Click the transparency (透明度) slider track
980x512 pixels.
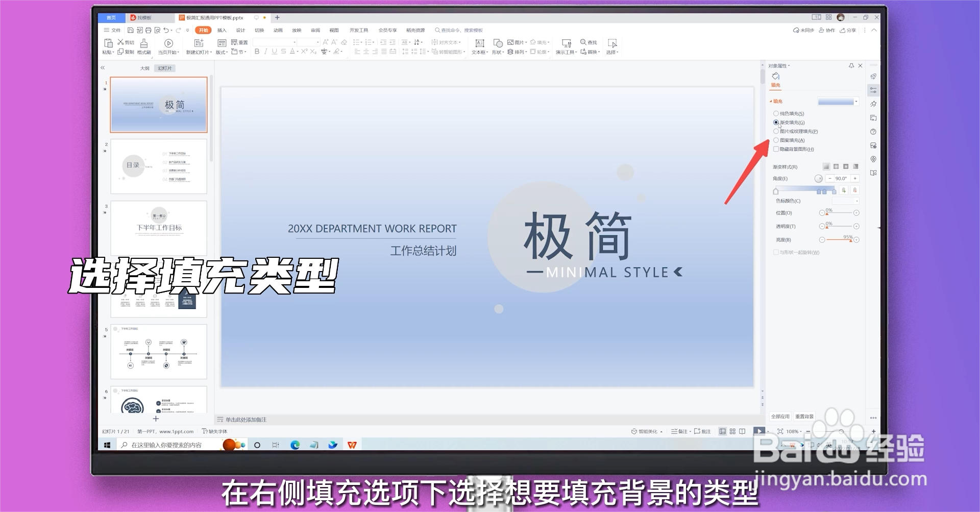pos(839,226)
